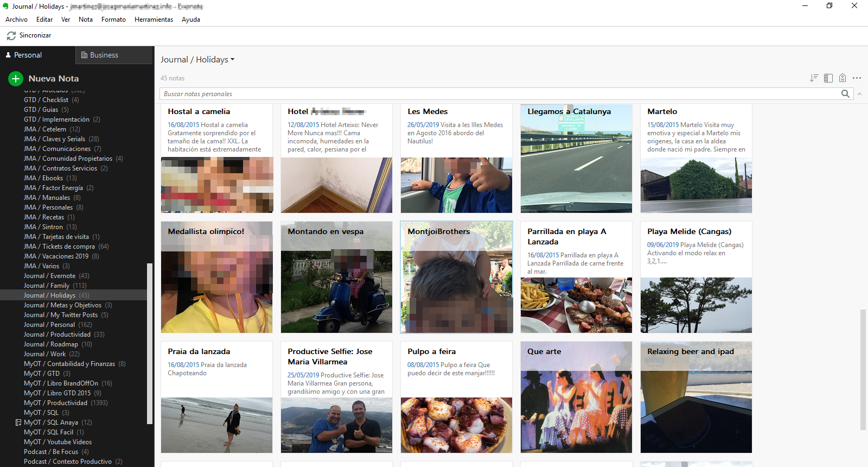868x467 pixels.
Task: Collapse the search bar with chevron
Action: [859, 94]
